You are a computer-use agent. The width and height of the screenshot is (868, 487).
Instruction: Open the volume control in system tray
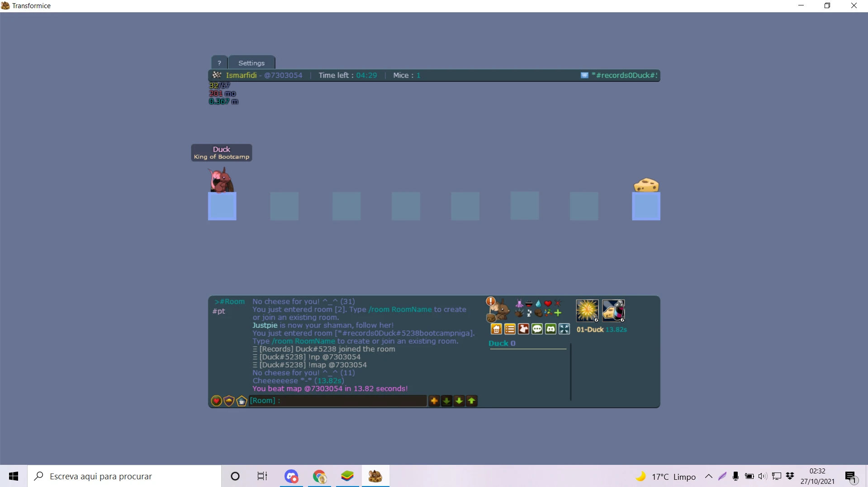click(763, 476)
